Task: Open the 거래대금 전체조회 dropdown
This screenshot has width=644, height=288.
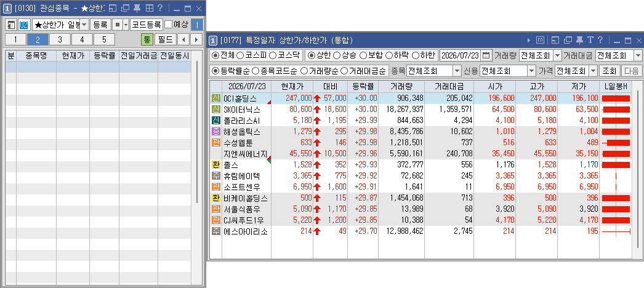Action: click(638, 55)
